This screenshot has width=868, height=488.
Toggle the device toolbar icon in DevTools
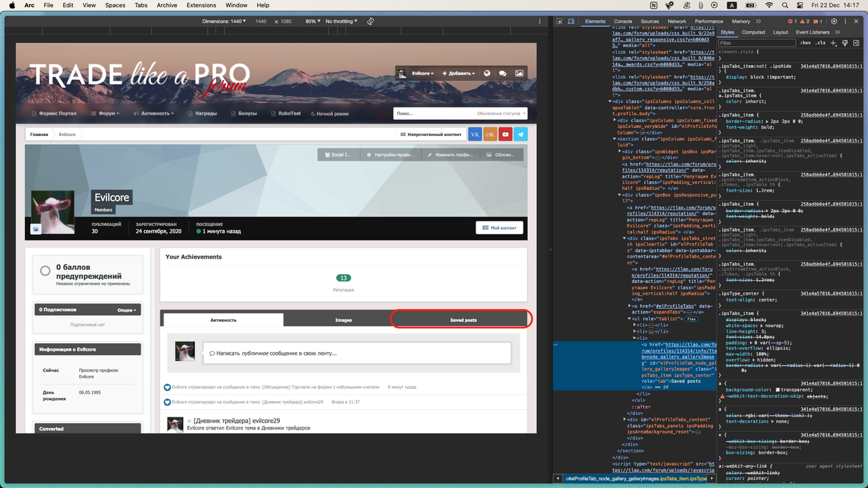pyautogui.click(x=571, y=22)
